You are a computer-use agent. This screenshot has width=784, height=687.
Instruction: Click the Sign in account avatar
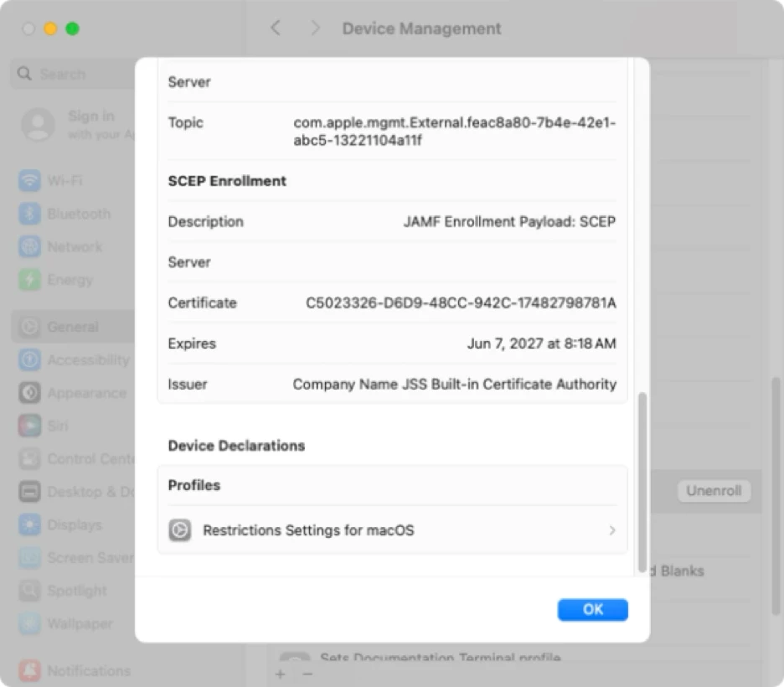[x=38, y=125]
